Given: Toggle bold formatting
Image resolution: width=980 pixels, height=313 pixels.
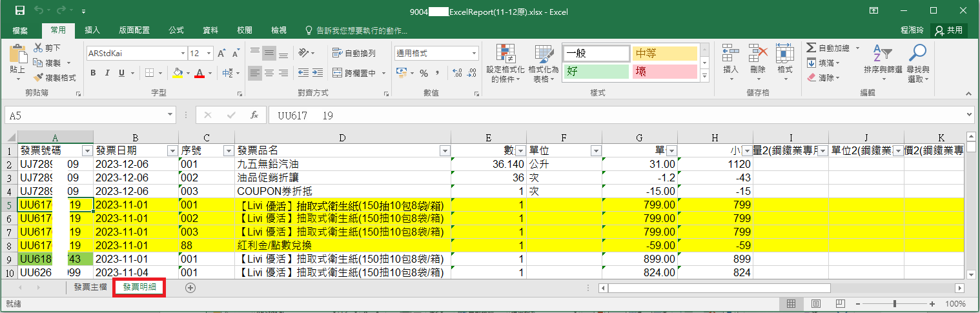Looking at the screenshot, I should pyautogui.click(x=93, y=73).
